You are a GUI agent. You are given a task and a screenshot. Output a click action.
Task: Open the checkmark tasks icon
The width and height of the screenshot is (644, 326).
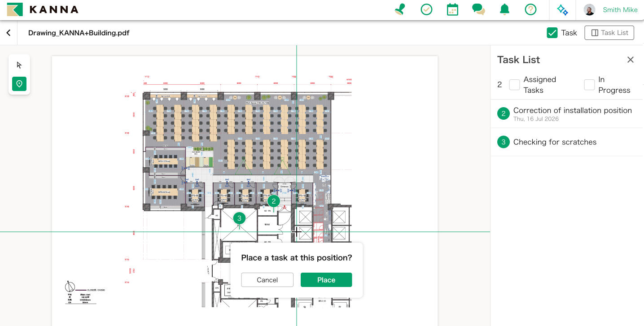tap(426, 9)
